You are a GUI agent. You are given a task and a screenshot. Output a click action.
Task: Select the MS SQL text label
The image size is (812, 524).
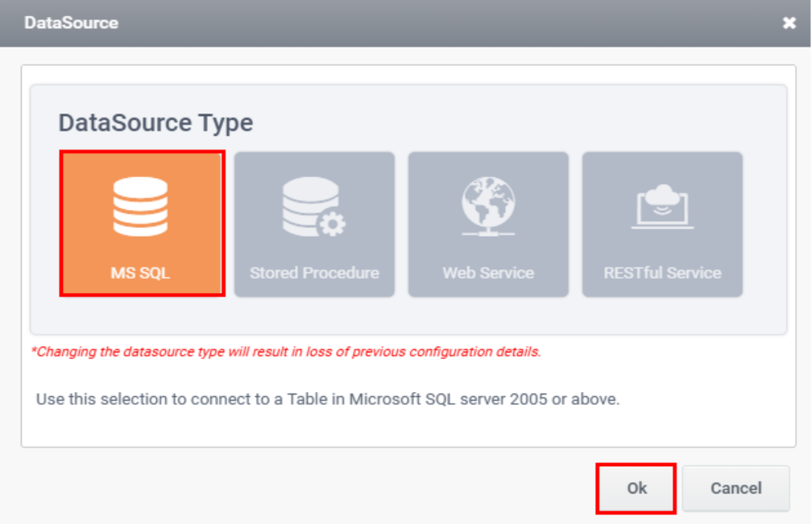pos(140,273)
